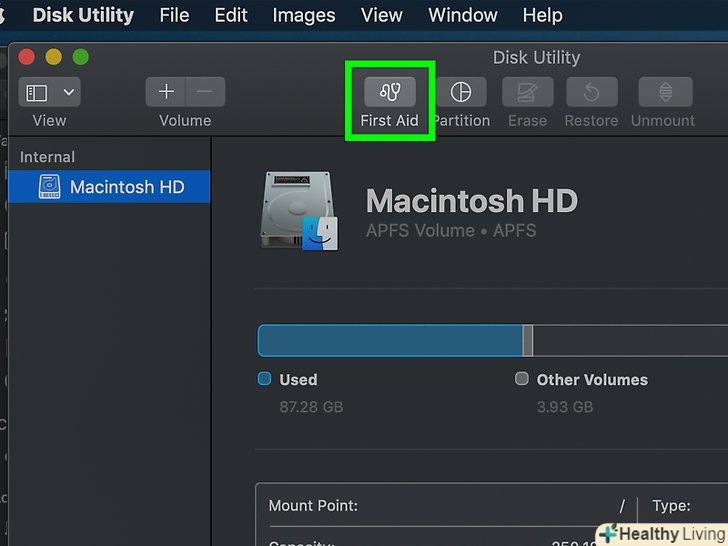Click the Restore toolbar icon
The width and height of the screenshot is (728, 546).
(x=592, y=92)
